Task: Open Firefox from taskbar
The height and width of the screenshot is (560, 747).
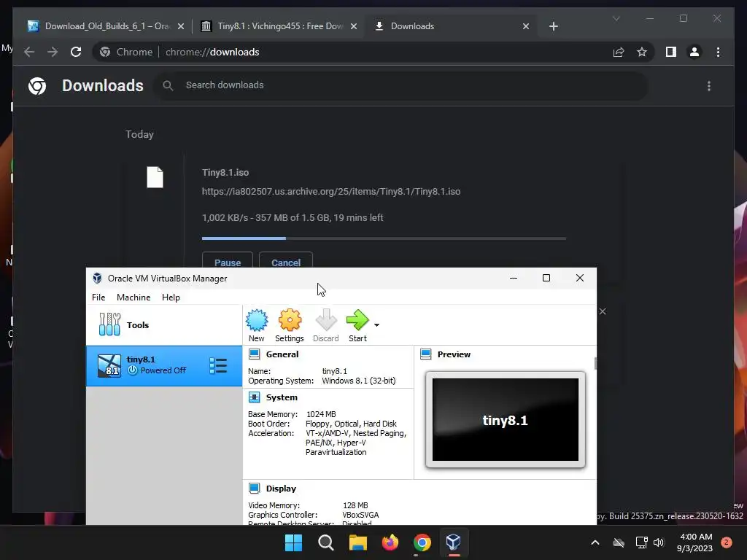Action: click(390, 542)
